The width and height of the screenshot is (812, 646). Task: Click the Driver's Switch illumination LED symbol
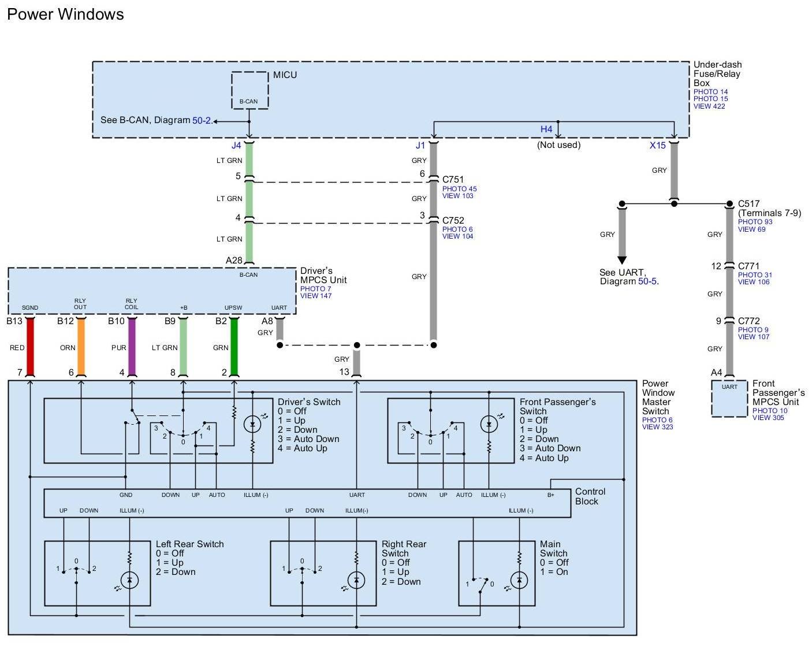click(252, 425)
